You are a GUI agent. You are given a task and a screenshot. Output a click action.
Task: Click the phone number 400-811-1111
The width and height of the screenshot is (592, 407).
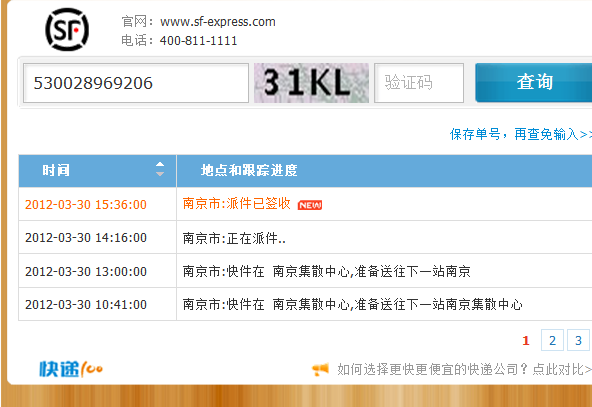click(198, 40)
